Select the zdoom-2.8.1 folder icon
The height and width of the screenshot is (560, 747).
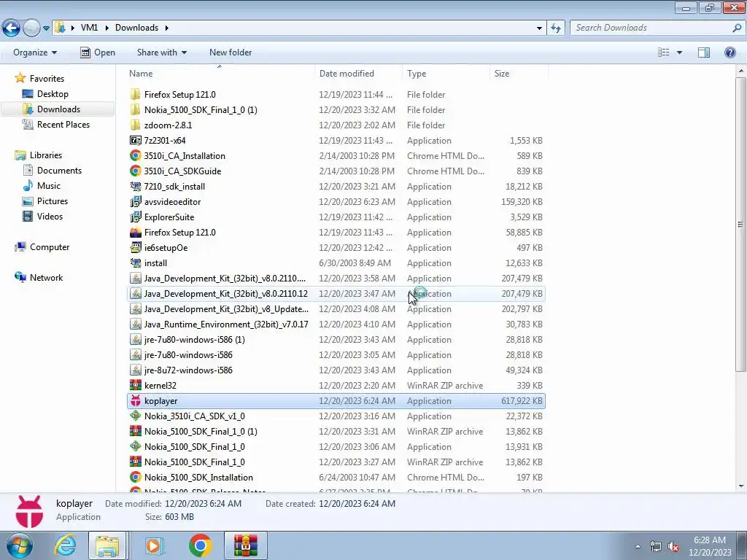click(x=135, y=125)
